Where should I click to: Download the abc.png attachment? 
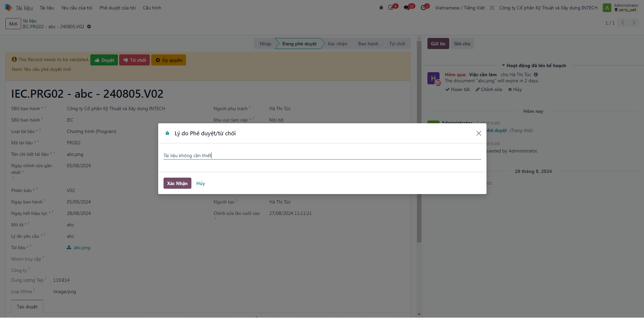coord(79,247)
